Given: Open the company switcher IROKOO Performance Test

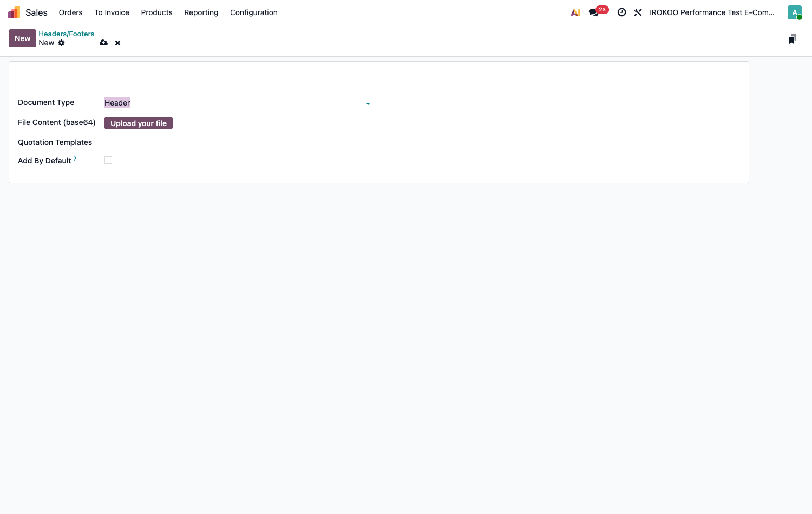Looking at the screenshot, I should 712,12.
